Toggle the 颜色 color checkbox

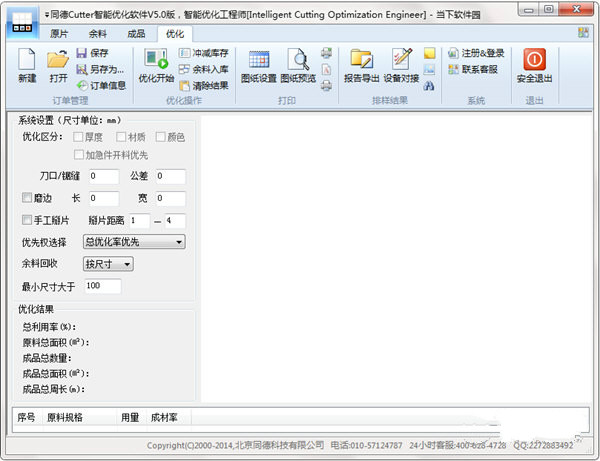tap(160, 137)
